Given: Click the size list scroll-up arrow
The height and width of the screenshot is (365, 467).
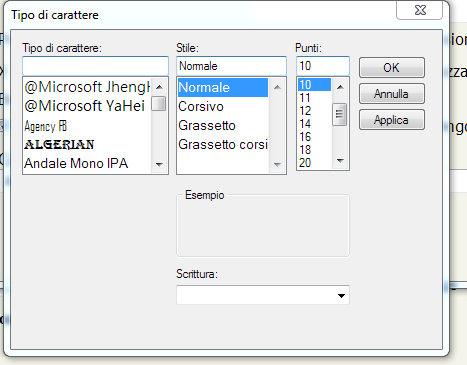Looking at the screenshot, I should (340, 87).
